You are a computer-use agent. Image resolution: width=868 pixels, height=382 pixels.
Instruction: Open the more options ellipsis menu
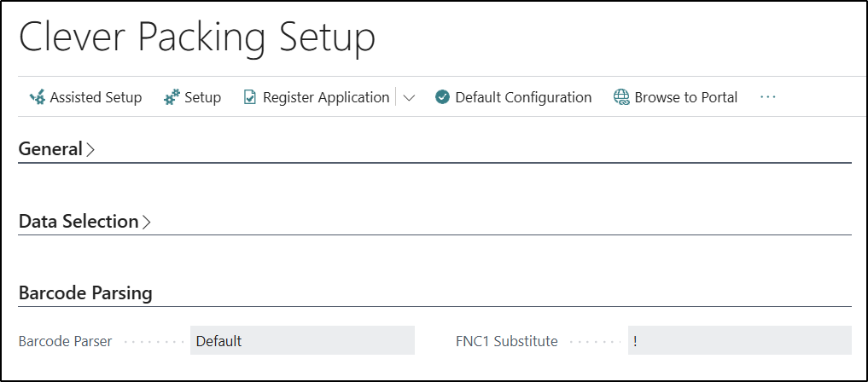pos(767,97)
